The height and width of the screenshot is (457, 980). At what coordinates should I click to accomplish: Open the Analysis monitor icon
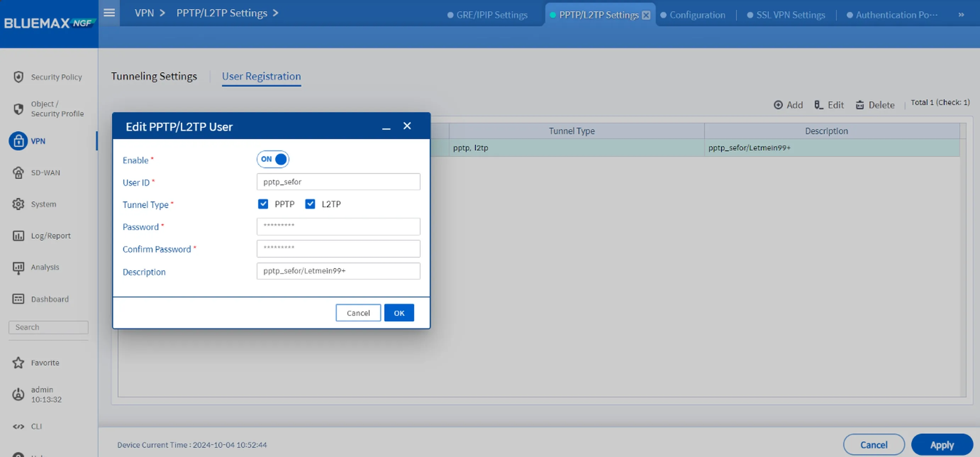pos(18,268)
